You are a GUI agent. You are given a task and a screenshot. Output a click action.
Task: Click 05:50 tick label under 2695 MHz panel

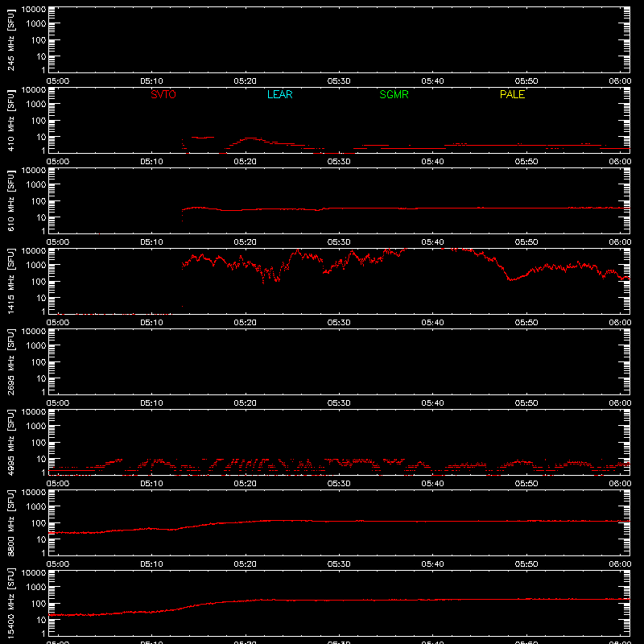coord(526,403)
